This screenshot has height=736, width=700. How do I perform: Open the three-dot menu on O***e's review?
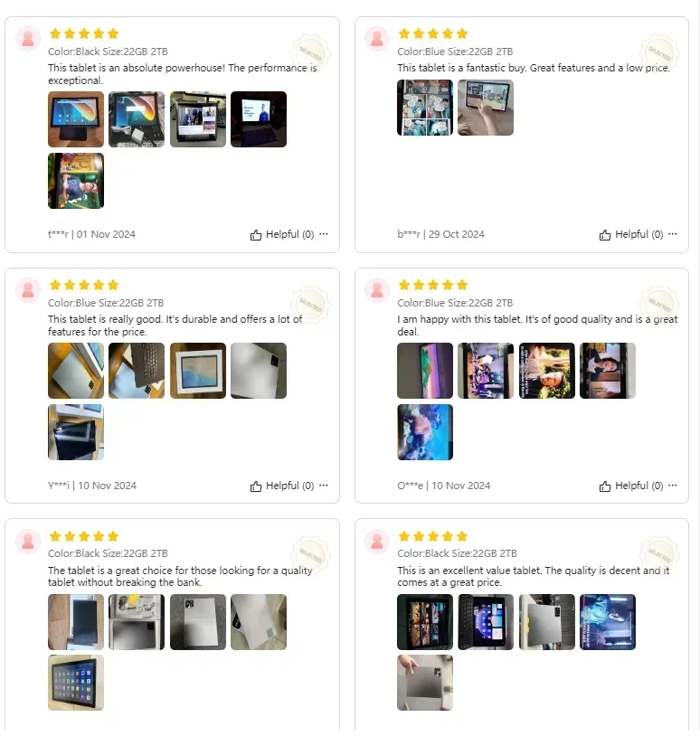pos(672,486)
